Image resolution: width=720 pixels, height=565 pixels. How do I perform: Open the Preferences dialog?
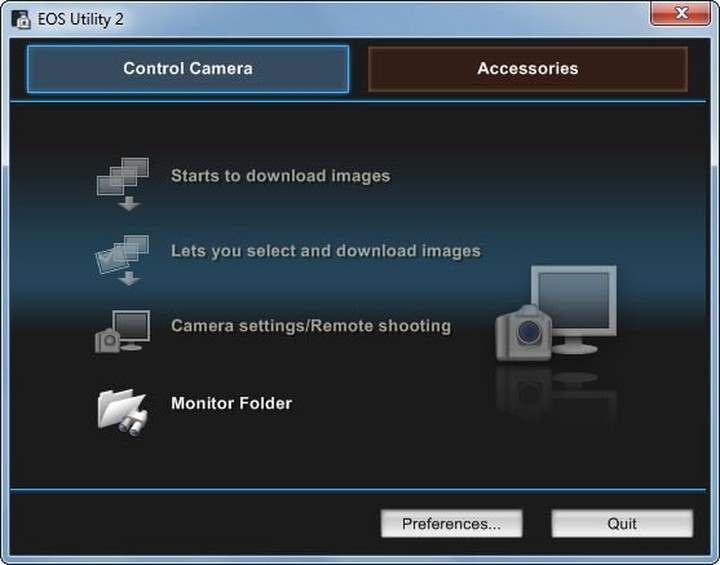451,524
